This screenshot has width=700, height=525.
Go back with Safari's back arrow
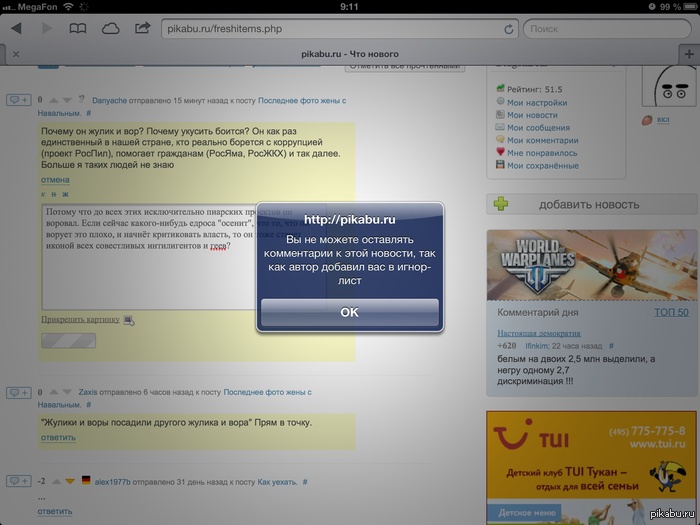point(16,28)
